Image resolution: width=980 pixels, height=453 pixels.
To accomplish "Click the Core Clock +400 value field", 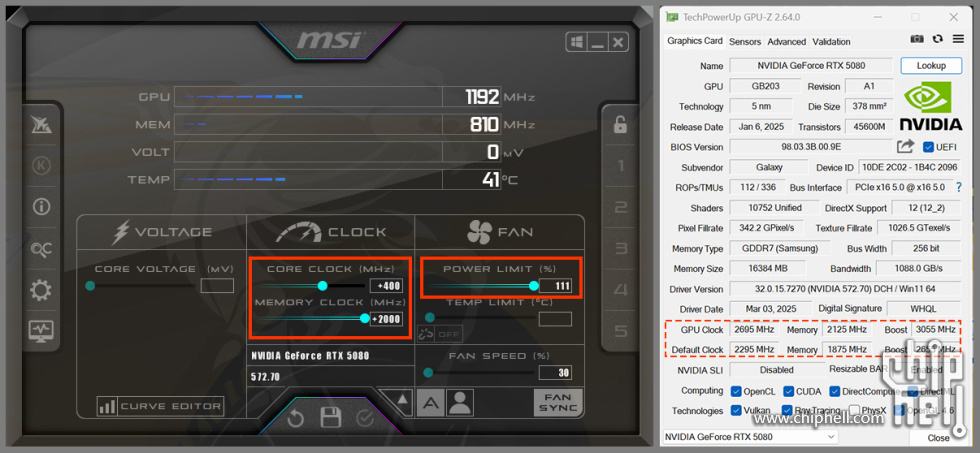I will [386, 286].
